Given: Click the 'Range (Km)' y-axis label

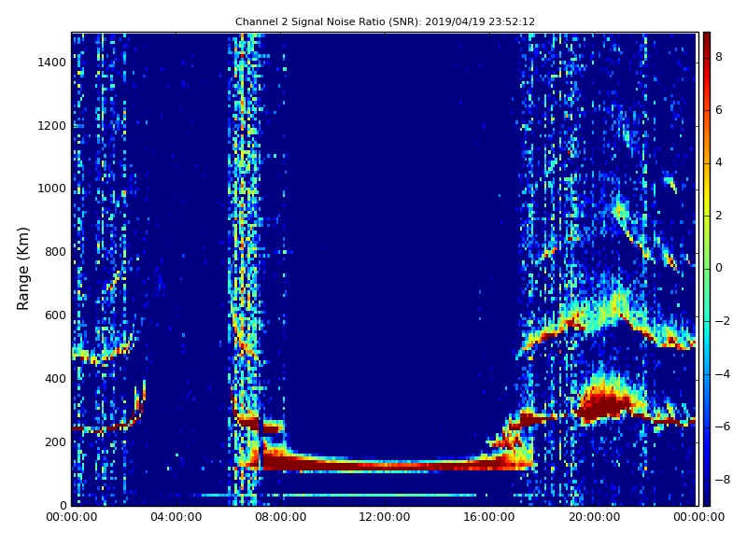Looking at the screenshot, I should 22,269.
